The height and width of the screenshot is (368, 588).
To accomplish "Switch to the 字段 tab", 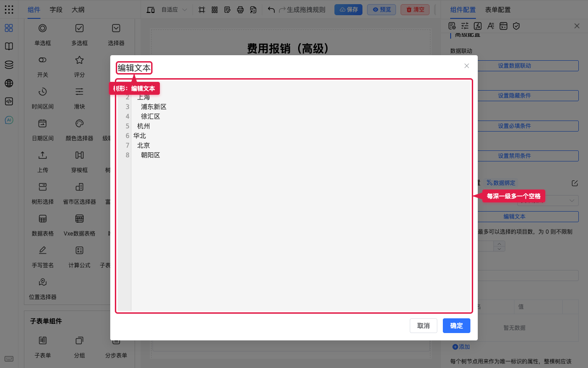I will tap(56, 10).
